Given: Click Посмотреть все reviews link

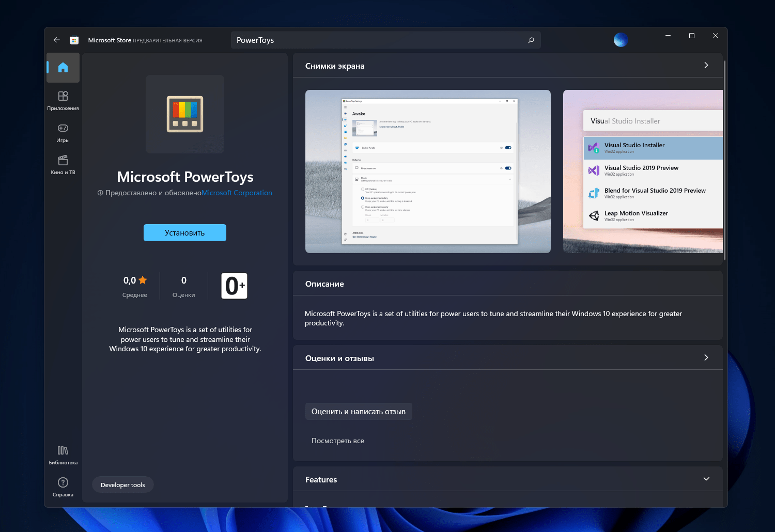Looking at the screenshot, I should point(338,441).
